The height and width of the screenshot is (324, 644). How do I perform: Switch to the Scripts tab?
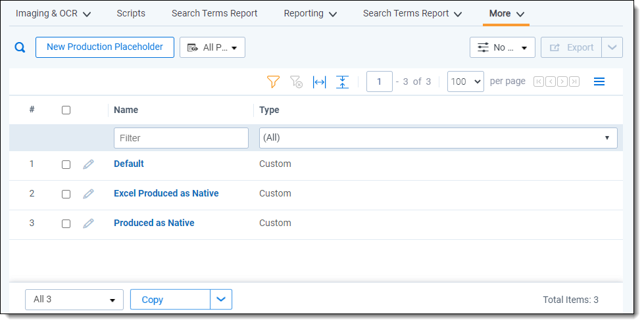(x=131, y=14)
